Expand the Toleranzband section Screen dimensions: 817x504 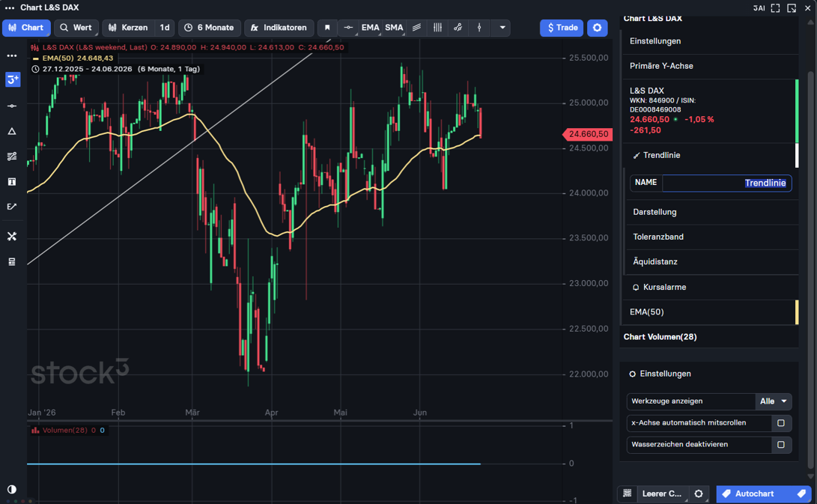click(x=711, y=237)
